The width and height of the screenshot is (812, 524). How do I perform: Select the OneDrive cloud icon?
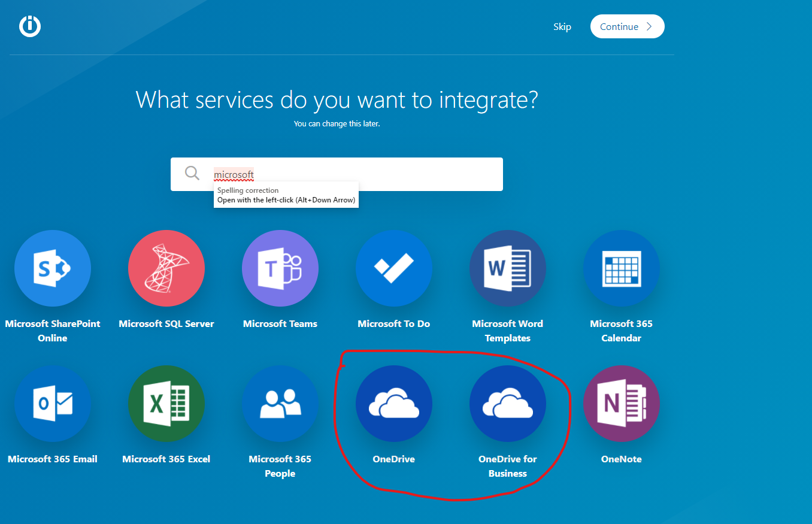point(394,404)
